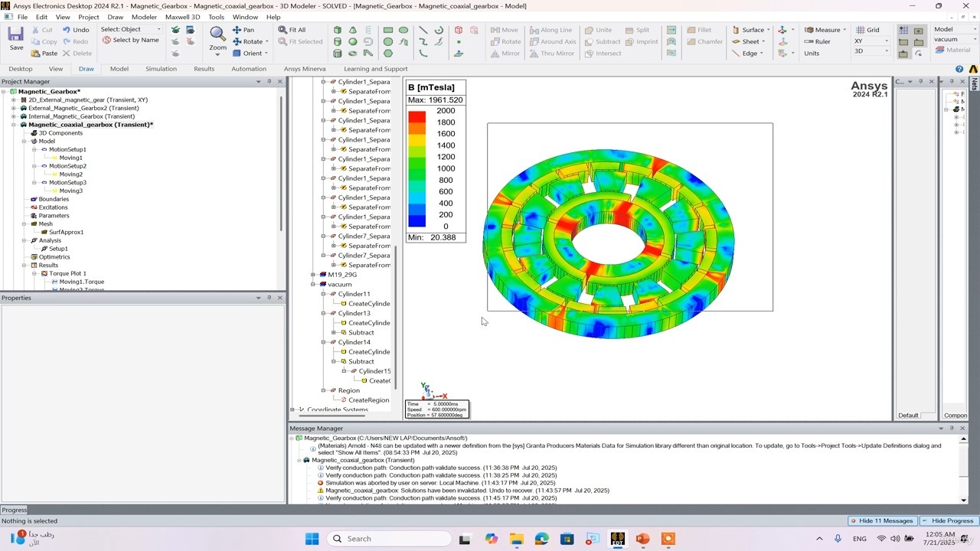Draw a regular polygon icon
Viewport: 980px width, 551px height.
(x=388, y=54)
